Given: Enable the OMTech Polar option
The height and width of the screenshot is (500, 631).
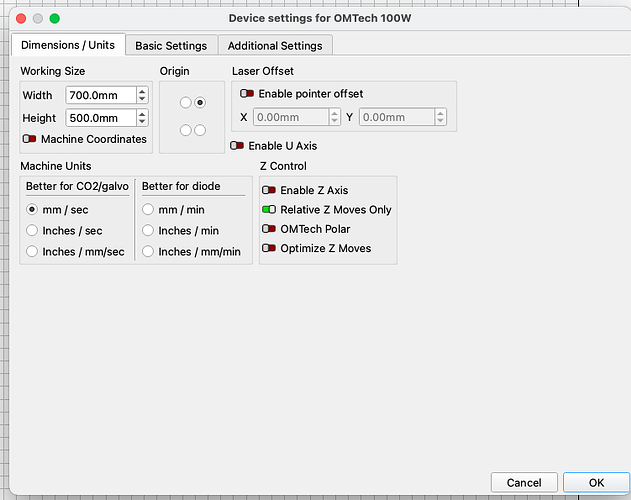Looking at the screenshot, I should coord(269,229).
